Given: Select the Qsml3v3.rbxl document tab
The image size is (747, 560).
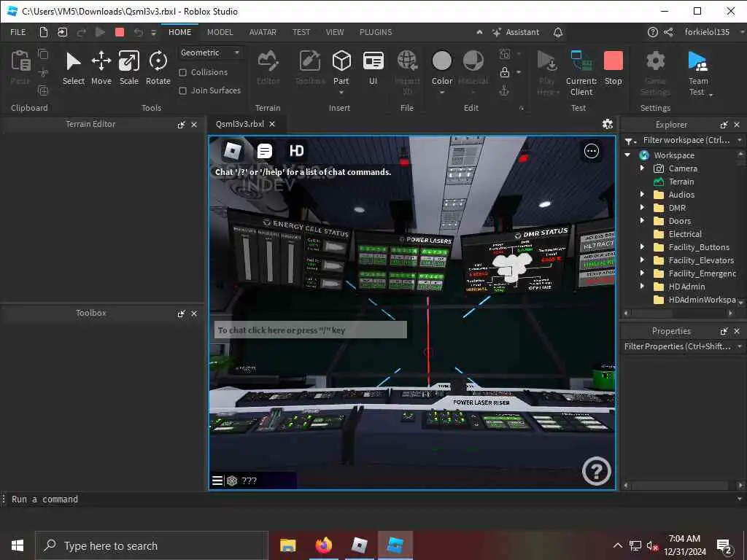Looking at the screenshot, I should pyautogui.click(x=239, y=124).
